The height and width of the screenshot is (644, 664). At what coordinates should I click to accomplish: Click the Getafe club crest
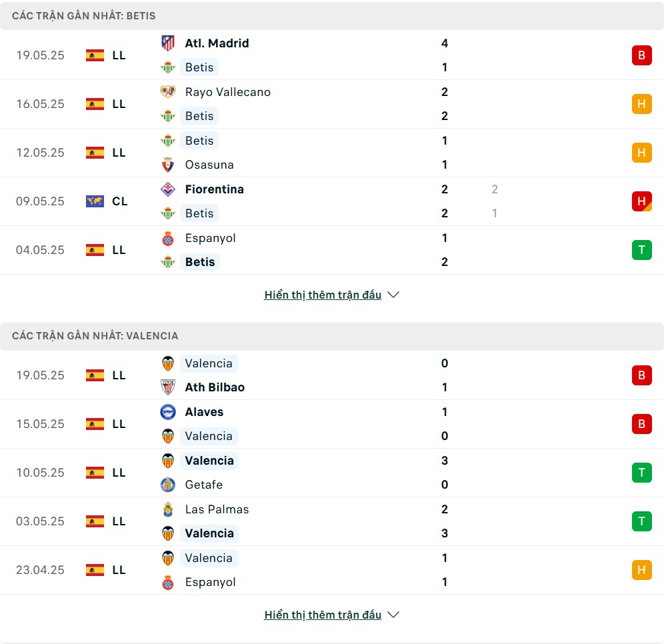pyautogui.click(x=168, y=485)
